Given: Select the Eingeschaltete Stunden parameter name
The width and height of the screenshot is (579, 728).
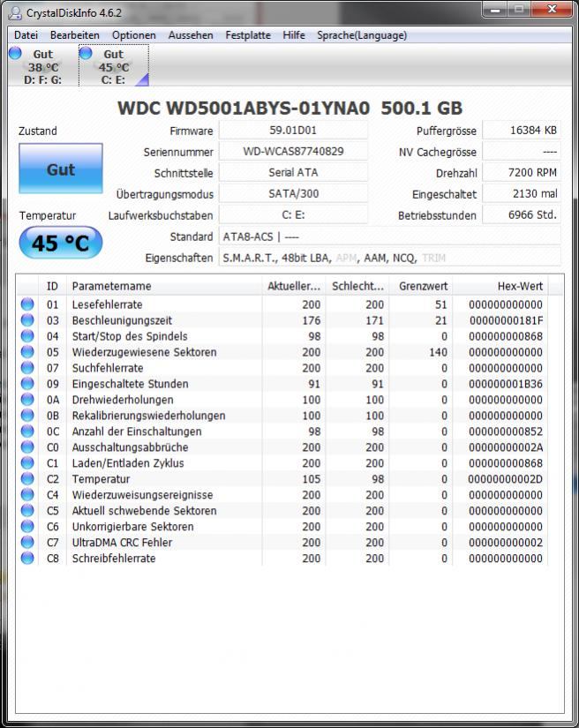Looking at the screenshot, I should [130, 384].
